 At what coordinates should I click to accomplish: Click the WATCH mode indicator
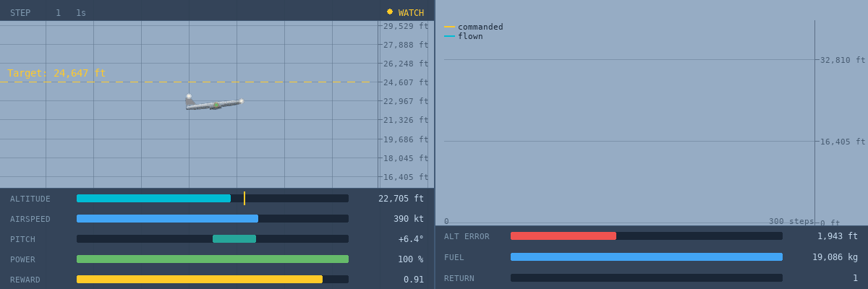(405, 12)
